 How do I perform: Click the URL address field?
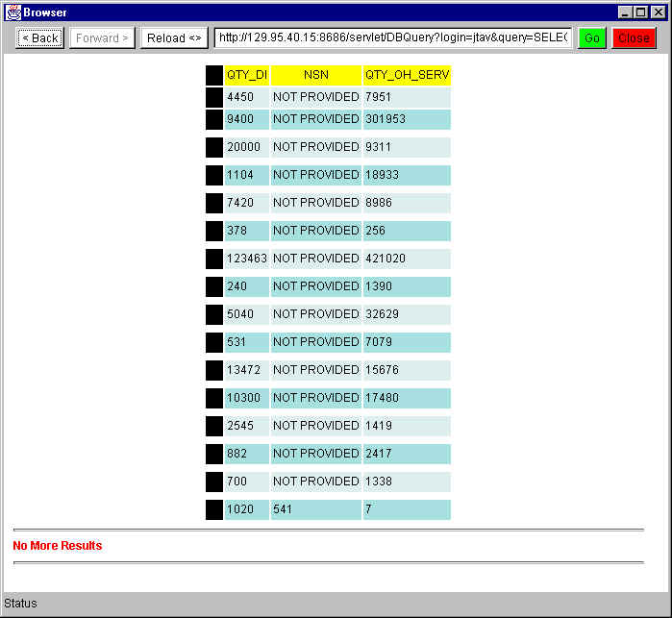point(392,37)
